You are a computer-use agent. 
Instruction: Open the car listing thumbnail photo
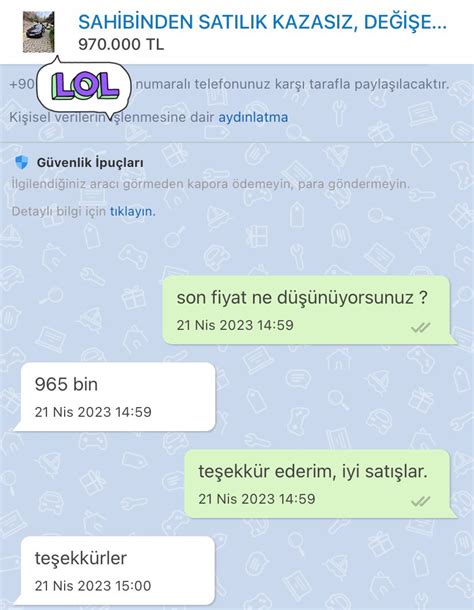click(39, 32)
